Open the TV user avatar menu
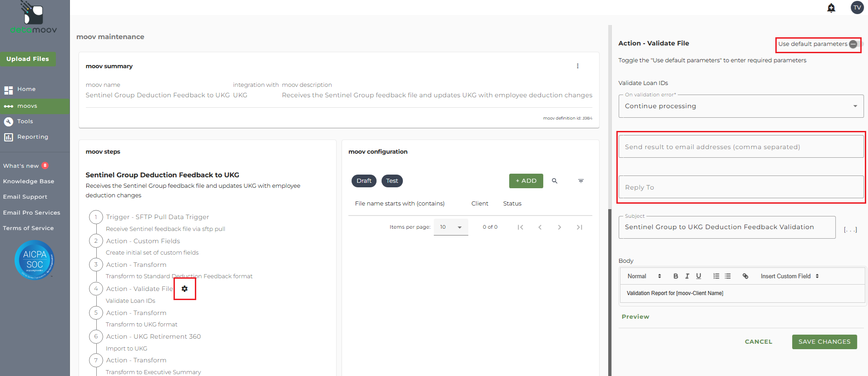The width and height of the screenshot is (868, 376). click(857, 8)
